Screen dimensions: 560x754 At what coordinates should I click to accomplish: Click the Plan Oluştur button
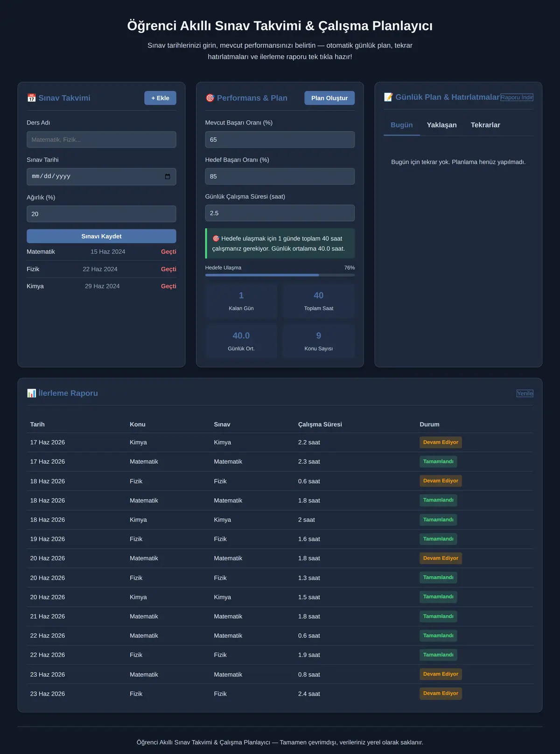click(x=329, y=98)
